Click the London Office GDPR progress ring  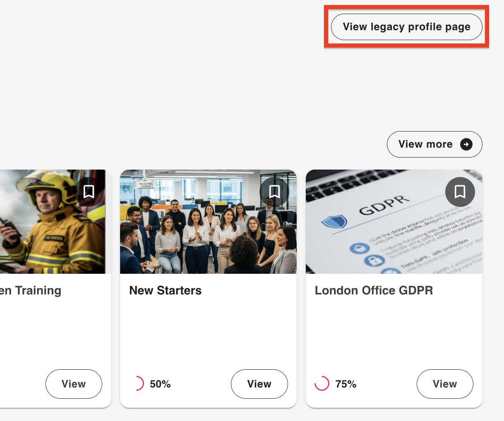322,384
